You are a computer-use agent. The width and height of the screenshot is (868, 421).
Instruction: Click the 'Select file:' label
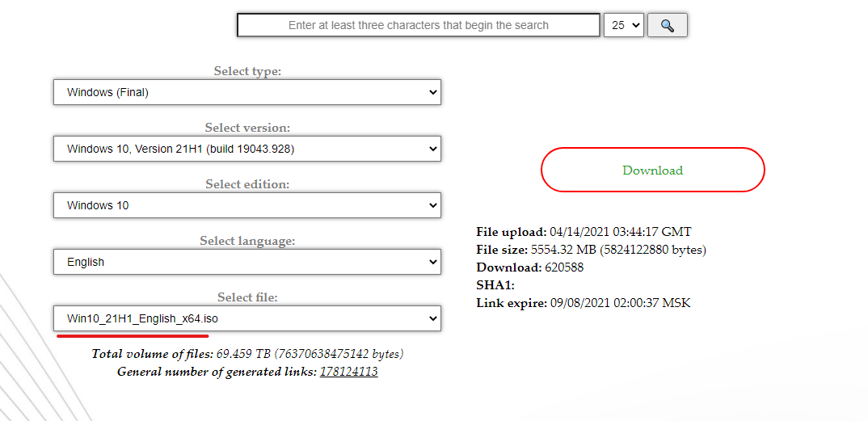pos(247,297)
